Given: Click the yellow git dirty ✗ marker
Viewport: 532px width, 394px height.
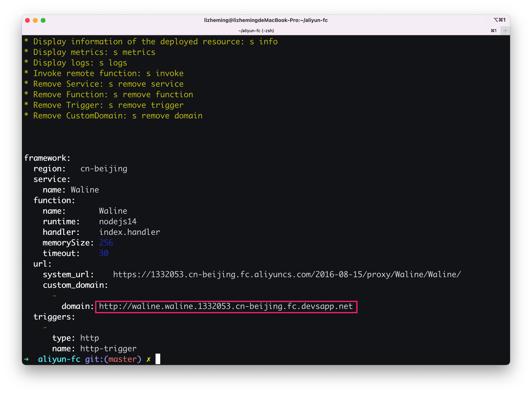Looking at the screenshot, I should point(148,359).
